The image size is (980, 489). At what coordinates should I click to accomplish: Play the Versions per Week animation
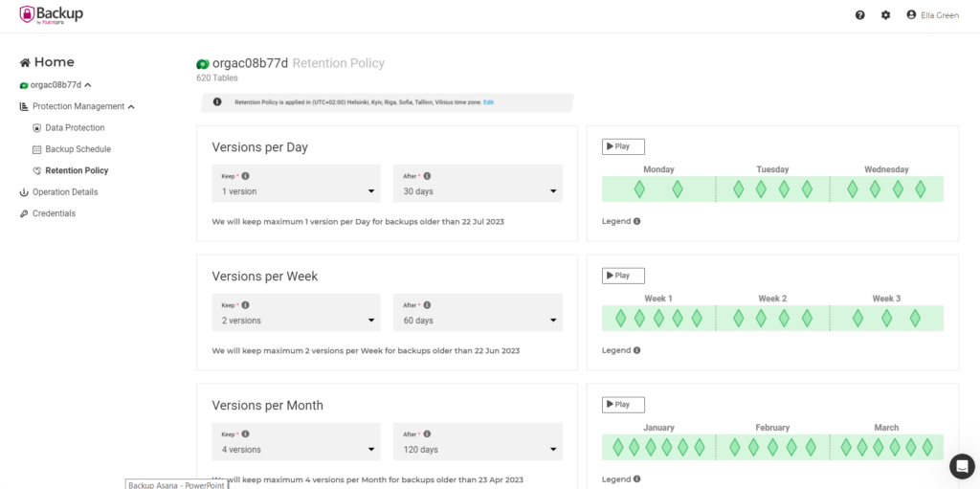(623, 276)
